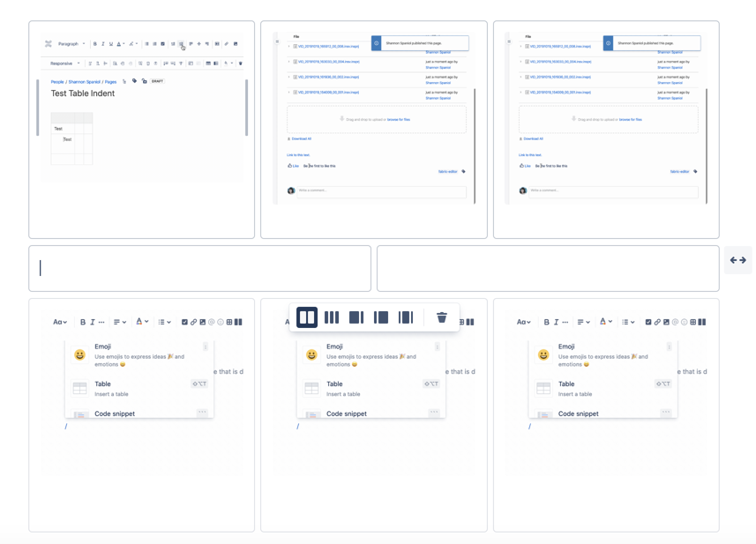Apply bold formatting in the top editor toolbar
756x544 pixels.
[96, 43]
